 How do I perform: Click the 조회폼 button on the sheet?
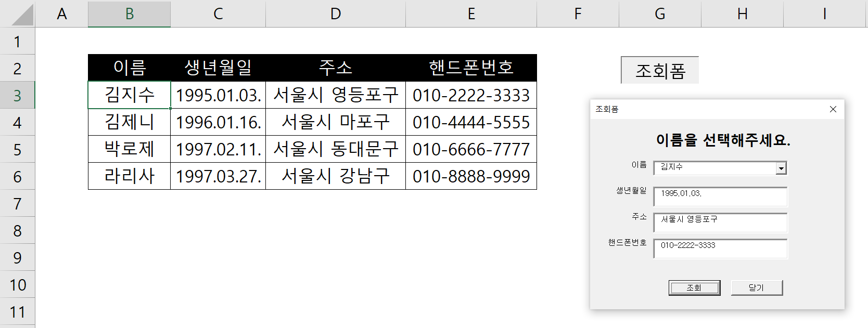(x=660, y=70)
